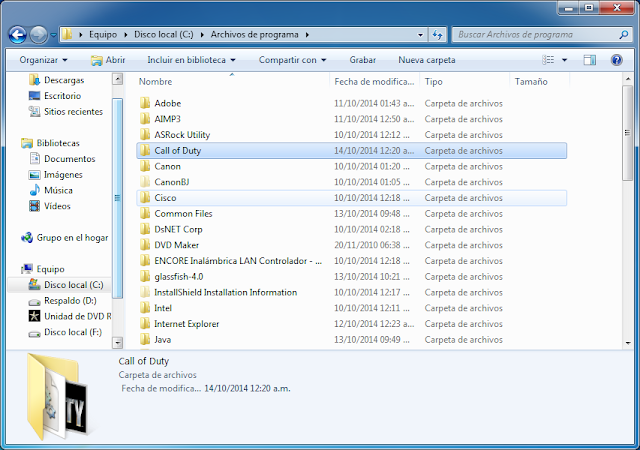Click the Call of Duty folder icon

(145, 151)
